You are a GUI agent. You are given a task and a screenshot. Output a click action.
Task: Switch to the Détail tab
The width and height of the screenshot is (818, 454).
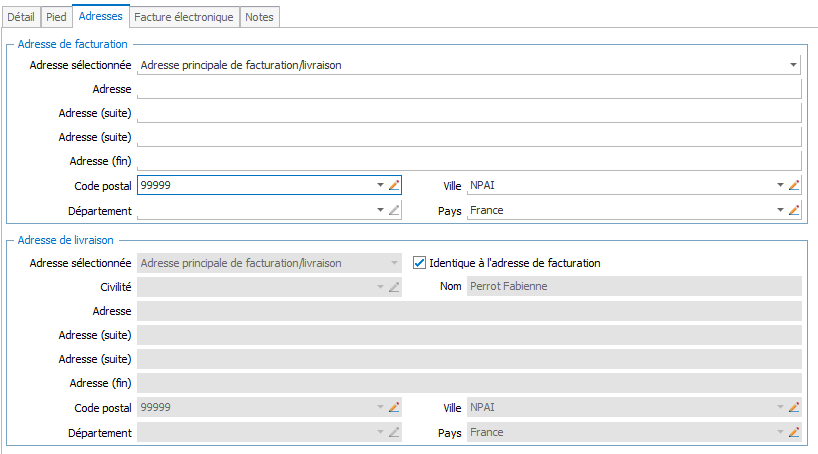click(20, 17)
